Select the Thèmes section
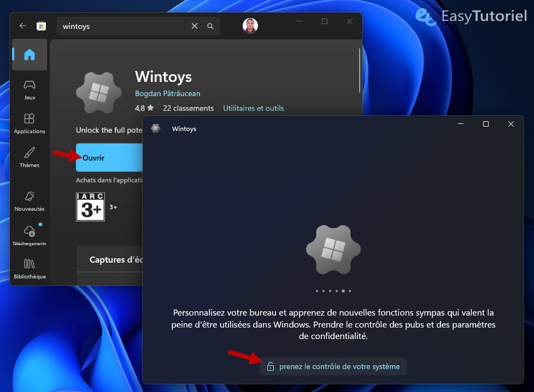Viewport: 534px width, 392px height. click(29, 157)
